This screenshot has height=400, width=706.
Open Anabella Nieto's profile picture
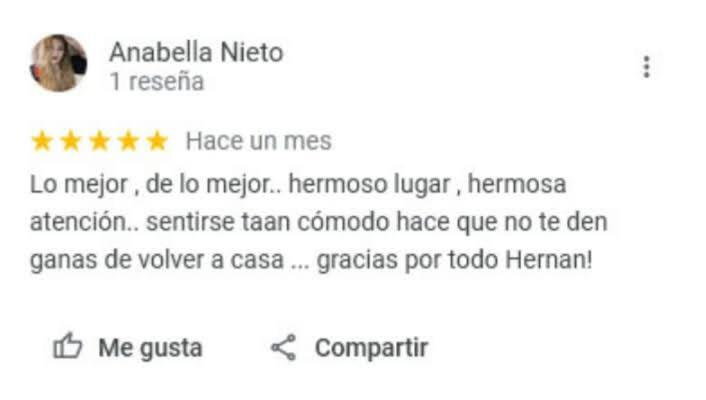pos(59,63)
